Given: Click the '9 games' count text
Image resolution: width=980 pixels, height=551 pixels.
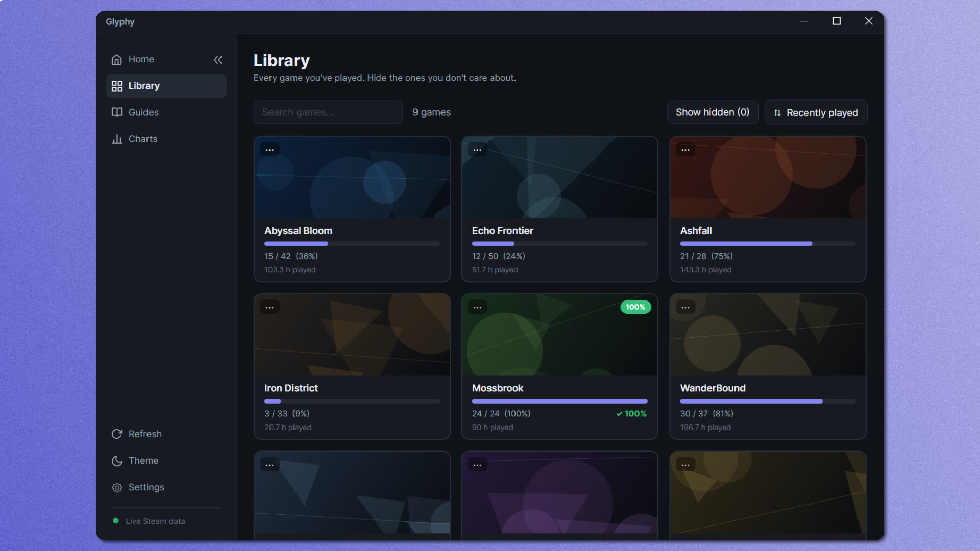Looking at the screenshot, I should (x=431, y=112).
